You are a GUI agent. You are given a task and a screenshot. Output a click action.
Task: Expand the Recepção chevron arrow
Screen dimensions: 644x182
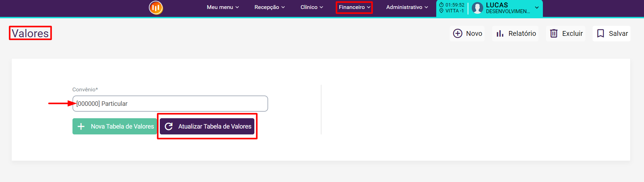(283, 7)
